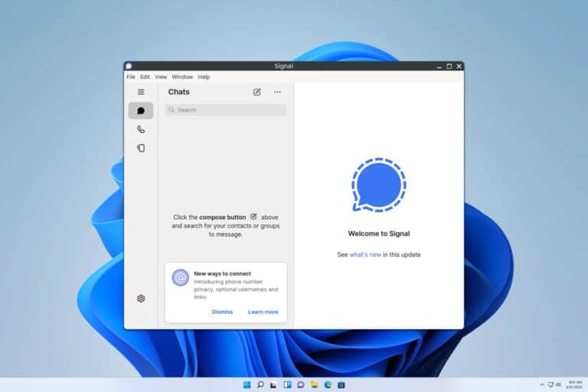Click the magnifier icon in search bar
588x392 pixels.
click(x=171, y=110)
